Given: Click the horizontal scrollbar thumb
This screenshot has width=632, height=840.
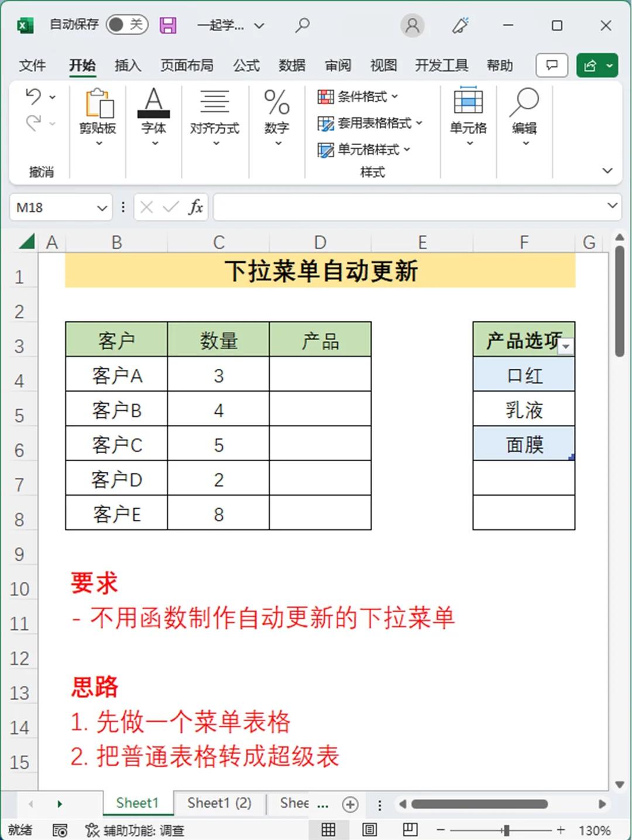Looking at the screenshot, I should [x=479, y=804].
